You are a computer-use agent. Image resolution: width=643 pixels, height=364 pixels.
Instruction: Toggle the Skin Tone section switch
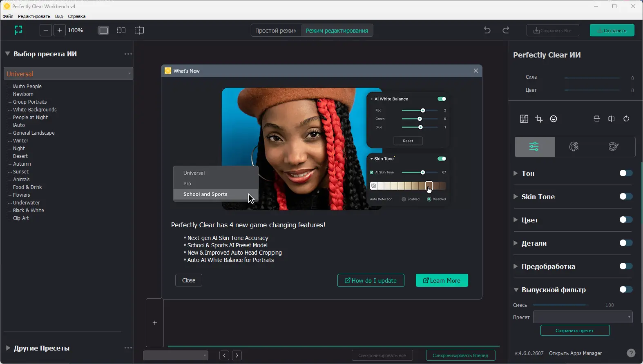point(626,196)
